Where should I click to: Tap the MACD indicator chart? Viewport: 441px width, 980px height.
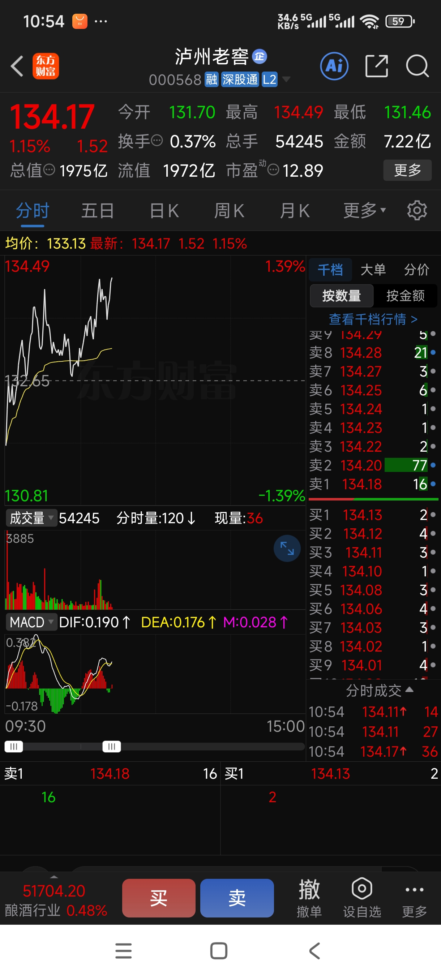(x=155, y=674)
